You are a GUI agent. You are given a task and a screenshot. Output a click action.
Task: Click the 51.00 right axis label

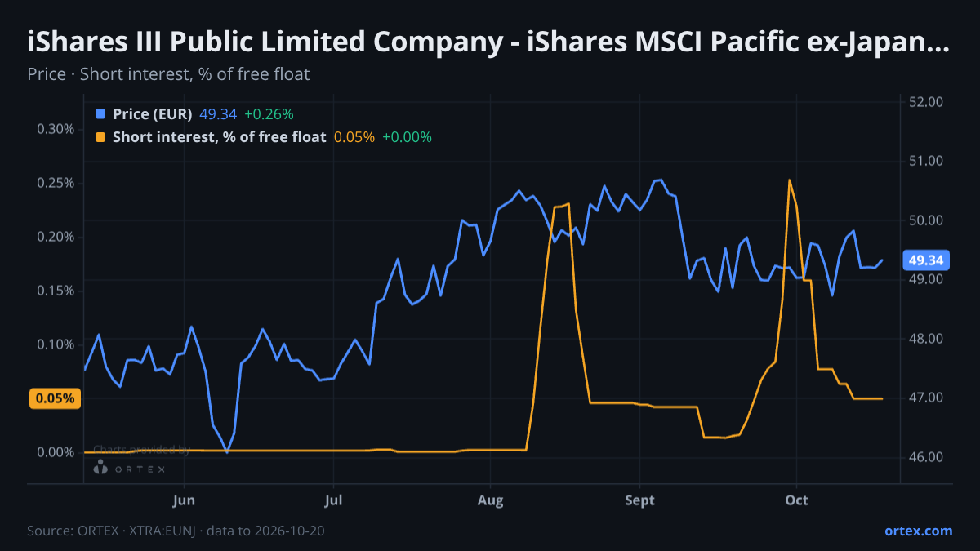[926, 161]
